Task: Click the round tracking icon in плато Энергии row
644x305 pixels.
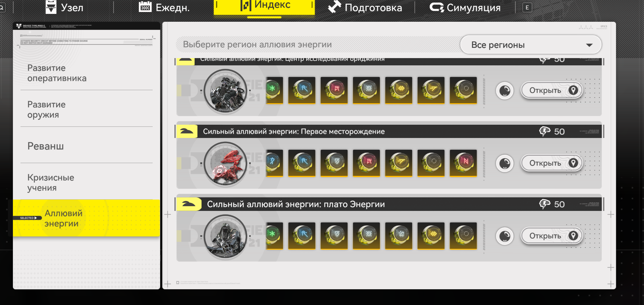Action: pyautogui.click(x=505, y=236)
